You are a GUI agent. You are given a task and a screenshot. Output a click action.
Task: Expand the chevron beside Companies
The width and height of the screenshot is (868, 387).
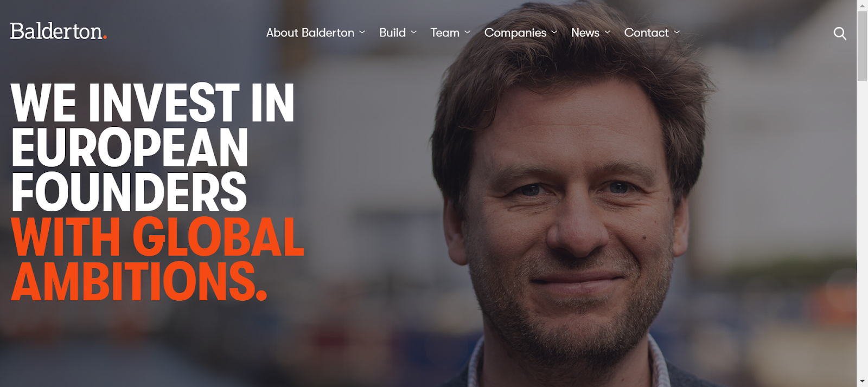pyautogui.click(x=554, y=33)
